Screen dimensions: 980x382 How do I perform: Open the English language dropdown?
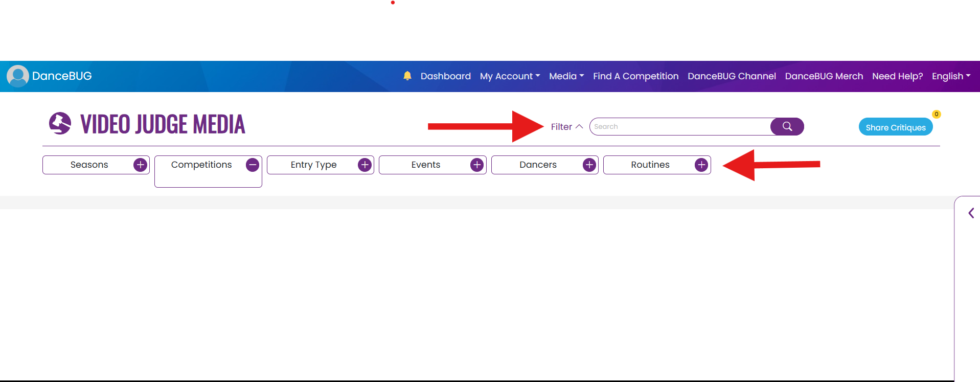point(950,76)
